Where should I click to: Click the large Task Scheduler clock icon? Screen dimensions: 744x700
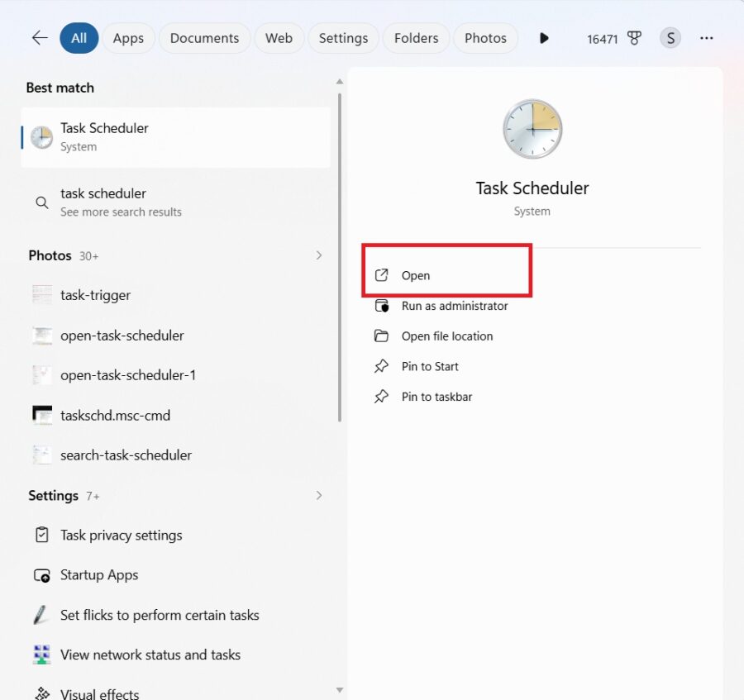532,129
